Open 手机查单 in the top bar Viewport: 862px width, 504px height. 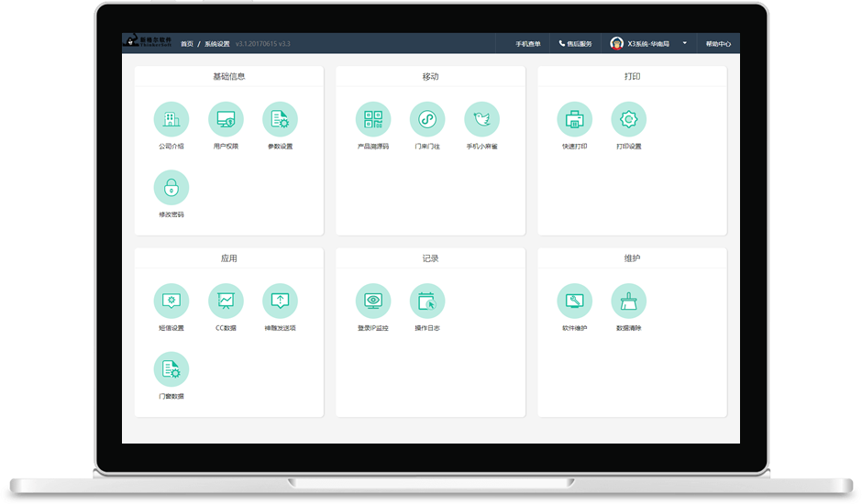click(528, 44)
